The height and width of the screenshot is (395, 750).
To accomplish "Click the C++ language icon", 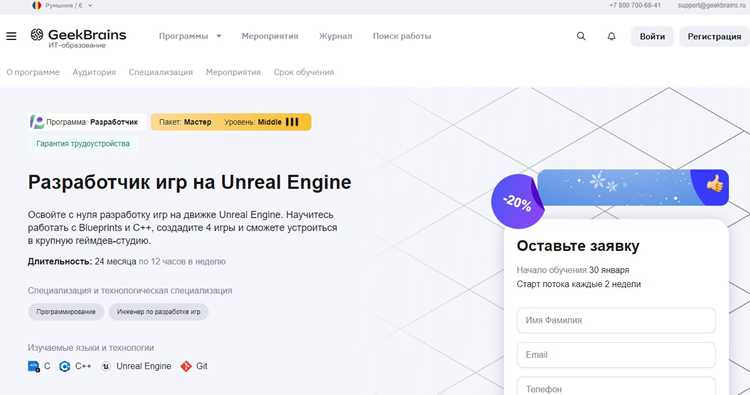I will (x=65, y=366).
